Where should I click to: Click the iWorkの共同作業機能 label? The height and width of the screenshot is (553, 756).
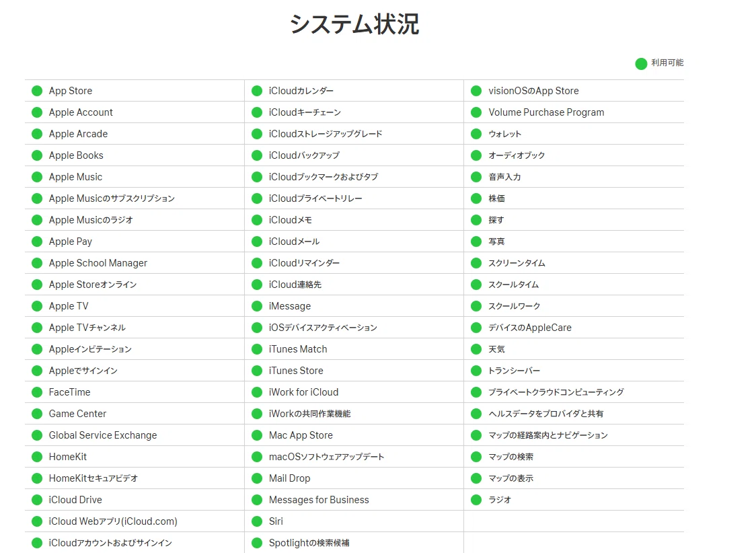pos(309,414)
